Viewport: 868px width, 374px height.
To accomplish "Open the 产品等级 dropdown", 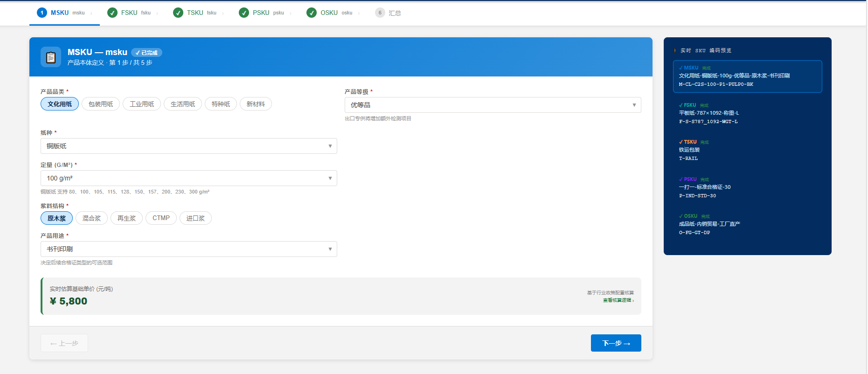I will click(493, 105).
